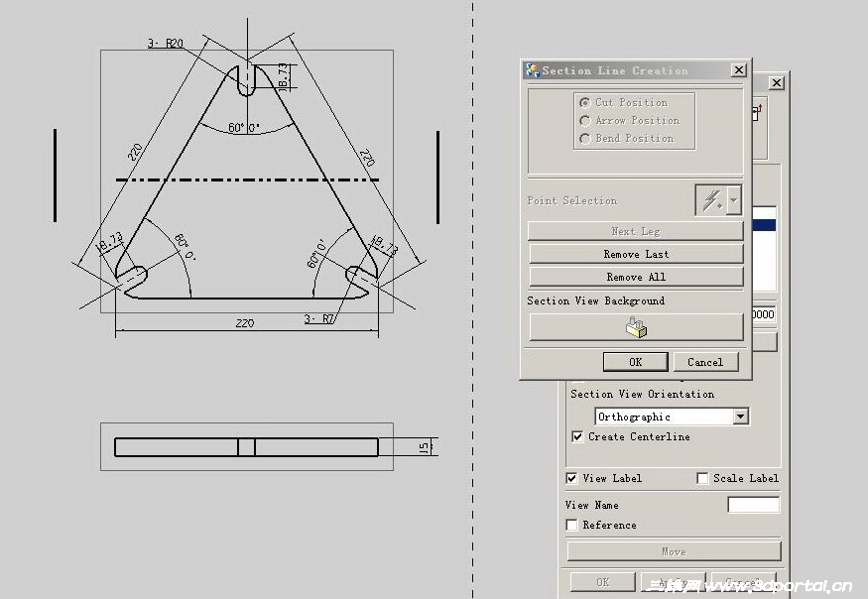Click the Remove Last button
The height and width of the screenshot is (599, 868).
636,254
